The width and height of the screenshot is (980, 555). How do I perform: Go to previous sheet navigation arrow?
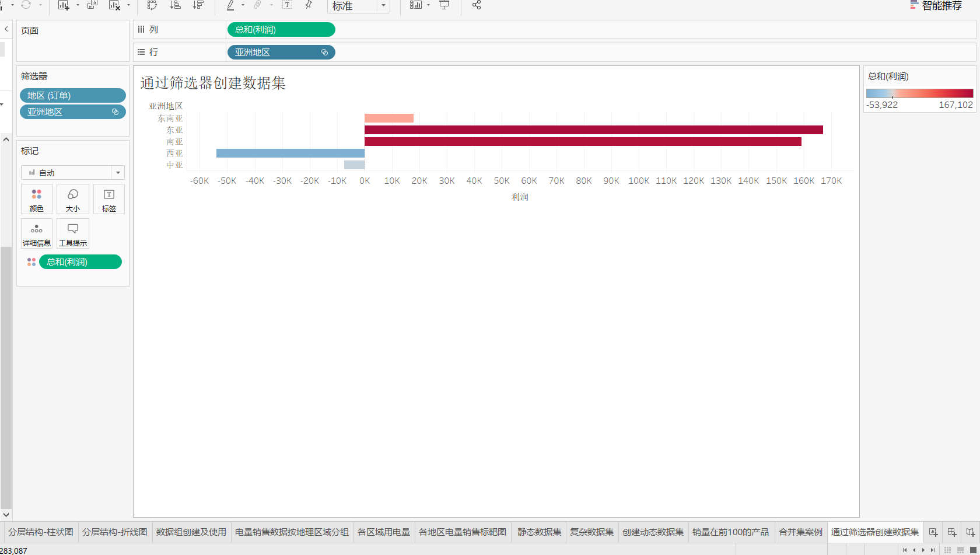(914, 550)
